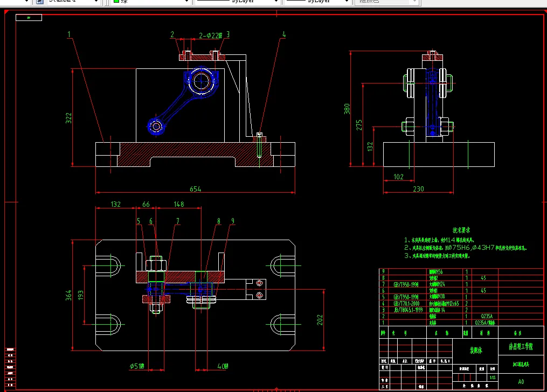Select the A0 sheet size text
Screen dimensions: 547x392
521,382
